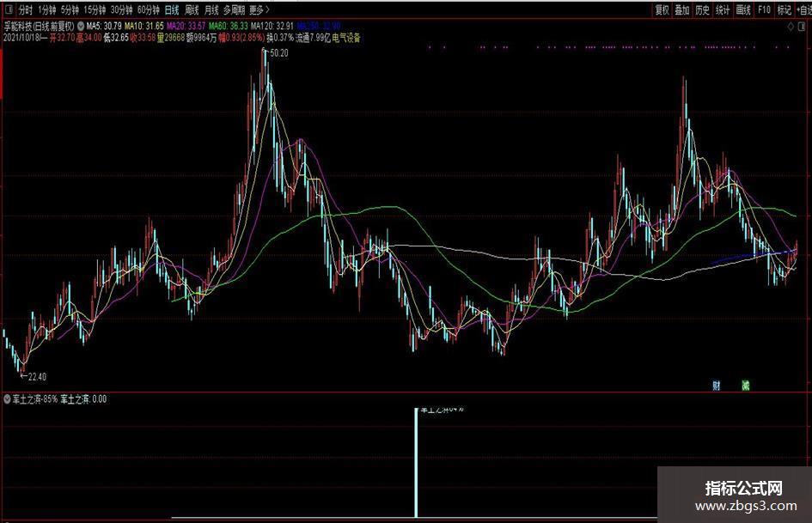Click the 标记 mark button
Image resolution: width=812 pixels, height=523 pixels.
(784, 9)
